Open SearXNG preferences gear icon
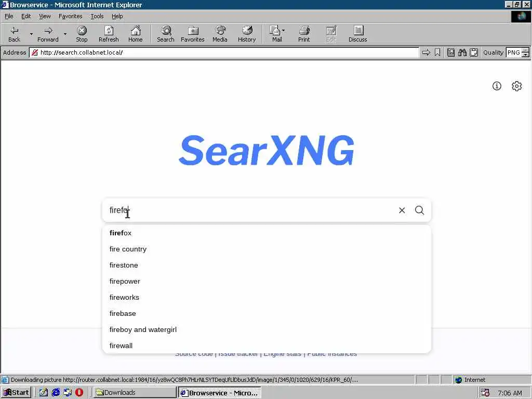 [516, 86]
